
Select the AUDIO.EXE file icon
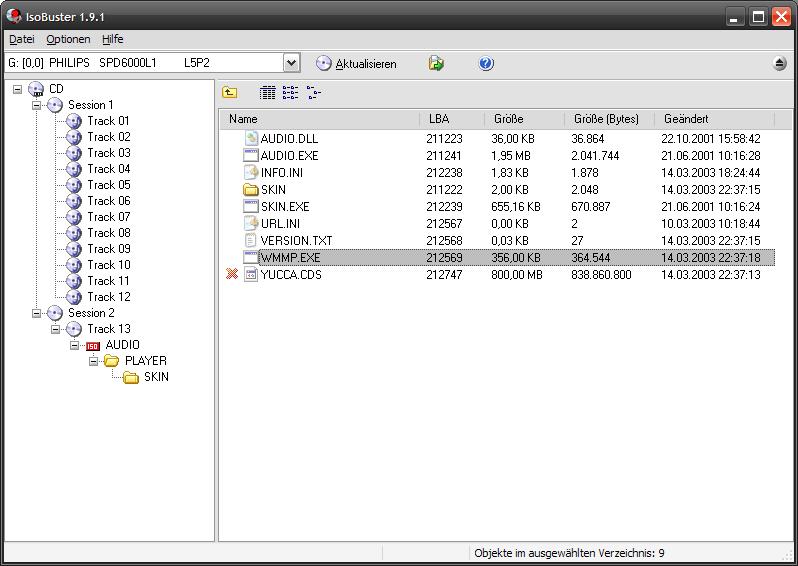[x=251, y=155]
